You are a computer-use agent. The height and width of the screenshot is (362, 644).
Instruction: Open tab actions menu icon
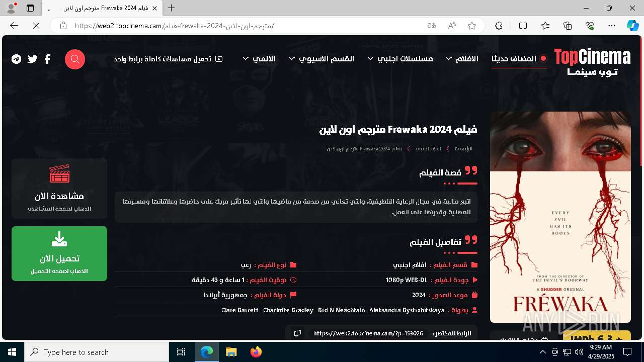(30, 8)
